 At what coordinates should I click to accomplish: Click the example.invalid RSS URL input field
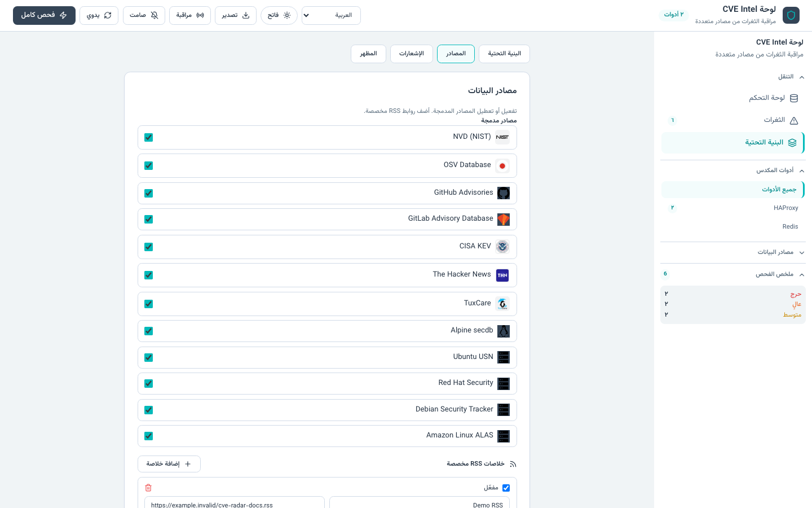tap(235, 503)
